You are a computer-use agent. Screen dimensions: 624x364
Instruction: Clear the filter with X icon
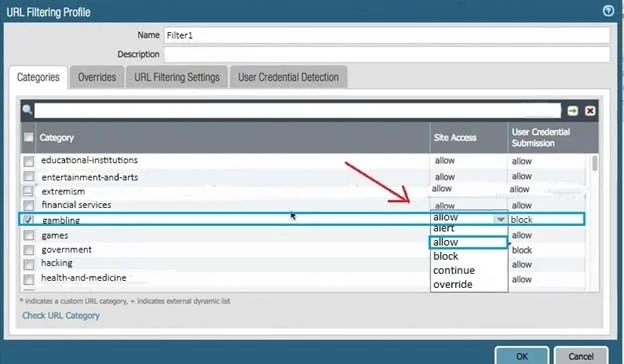click(590, 111)
